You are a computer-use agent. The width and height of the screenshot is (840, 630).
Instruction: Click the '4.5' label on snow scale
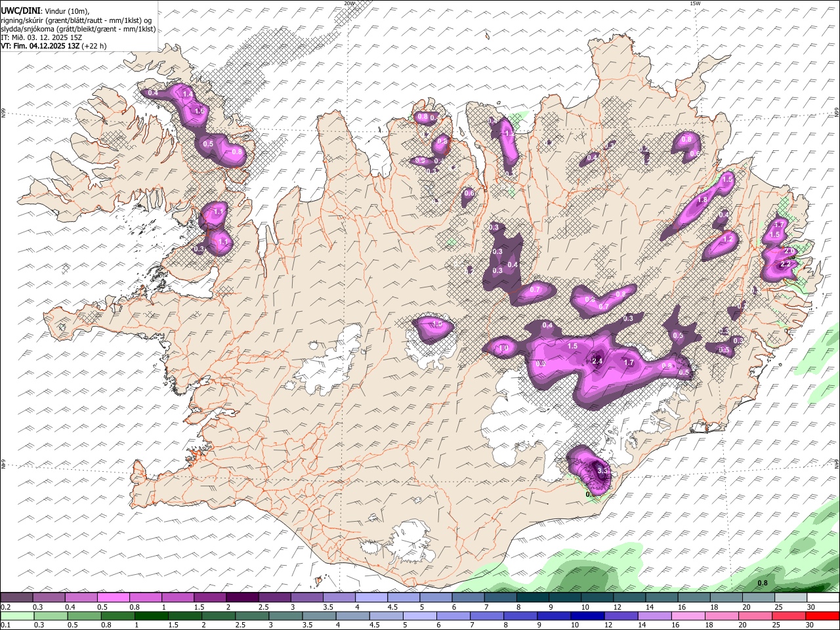392,607
